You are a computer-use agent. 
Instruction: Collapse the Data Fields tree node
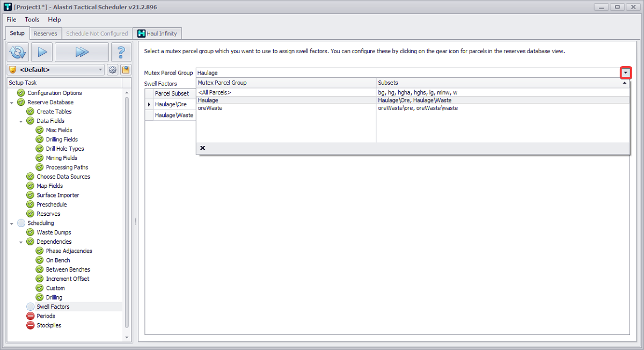(21, 121)
